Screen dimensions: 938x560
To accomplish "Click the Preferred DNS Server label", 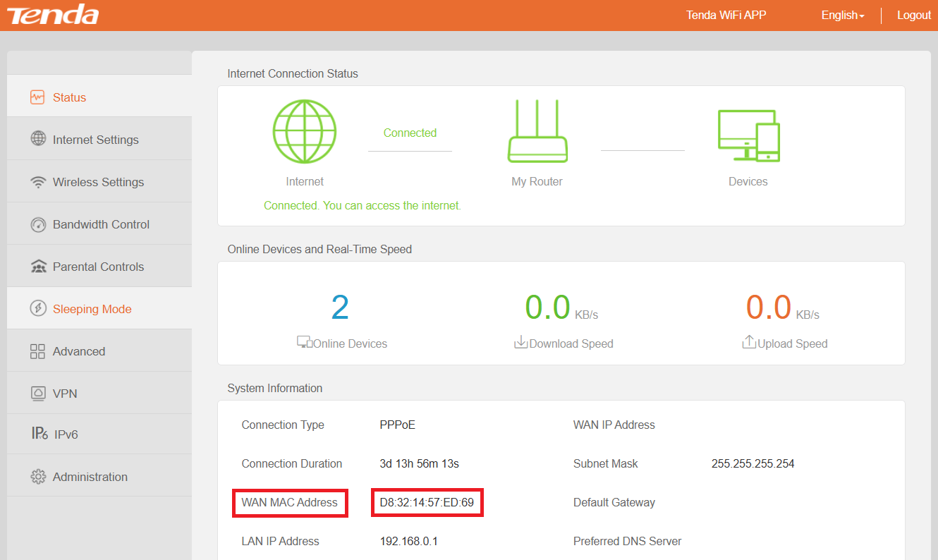I will (627, 541).
